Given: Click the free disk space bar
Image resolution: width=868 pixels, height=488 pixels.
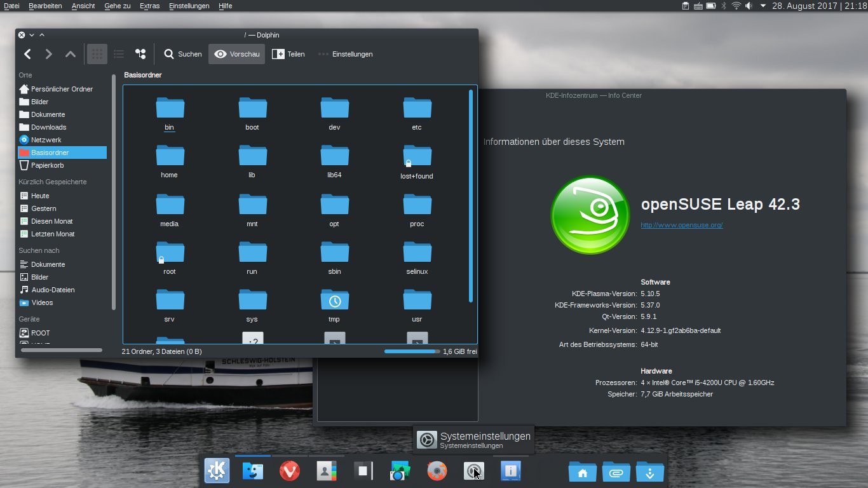Looking at the screenshot, I should (x=412, y=351).
